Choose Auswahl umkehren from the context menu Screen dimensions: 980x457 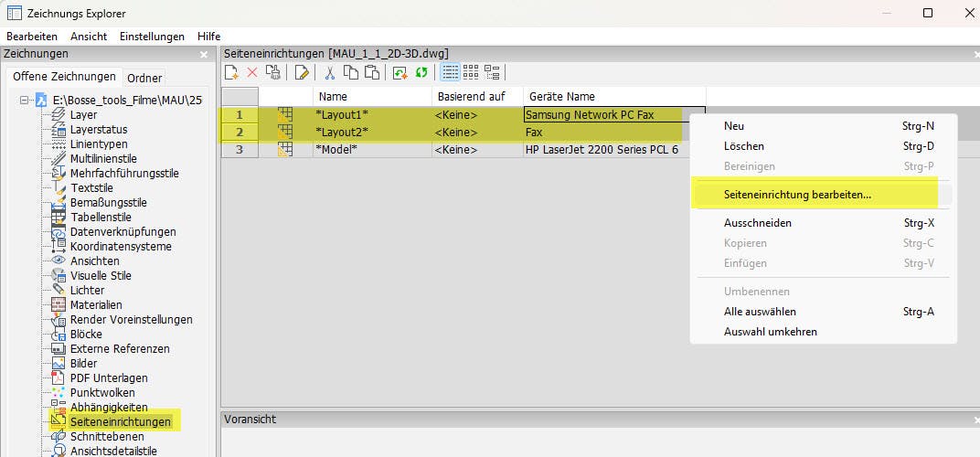(823, 332)
